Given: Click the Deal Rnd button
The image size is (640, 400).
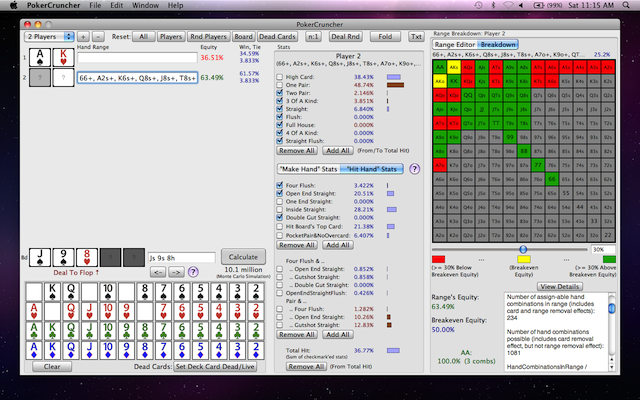Looking at the screenshot, I should [x=345, y=36].
